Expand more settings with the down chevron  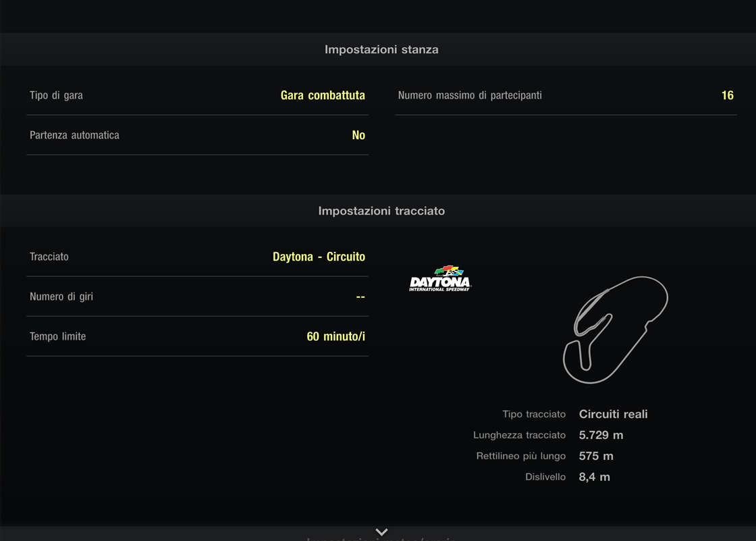381,532
